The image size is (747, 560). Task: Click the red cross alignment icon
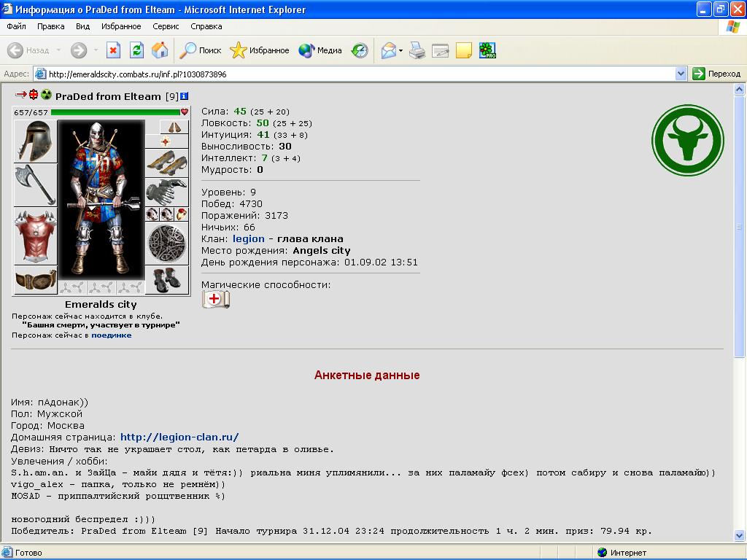coord(34,95)
